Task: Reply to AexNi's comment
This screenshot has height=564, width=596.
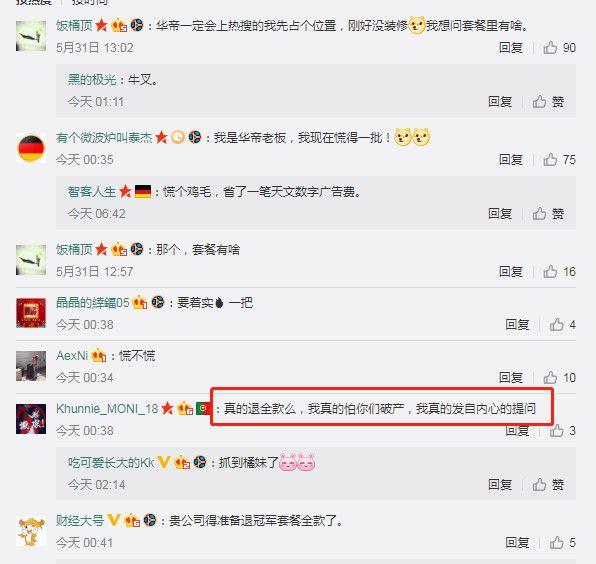Action: point(510,378)
